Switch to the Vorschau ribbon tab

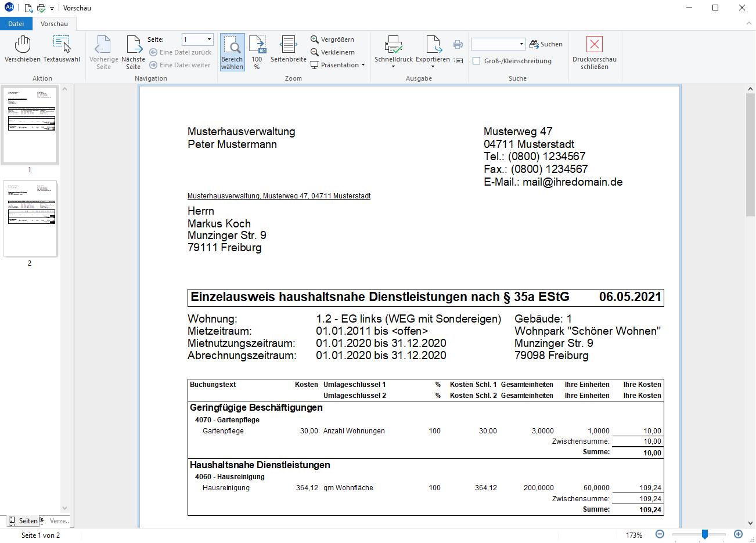click(x=54, y=24)
